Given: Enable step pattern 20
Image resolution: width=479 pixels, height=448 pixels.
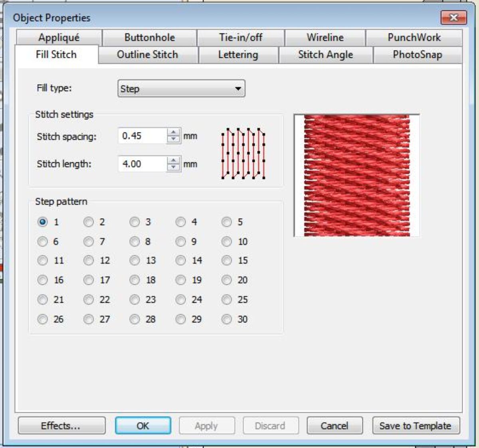Looking at the screenshot, I should click(227, 280).
